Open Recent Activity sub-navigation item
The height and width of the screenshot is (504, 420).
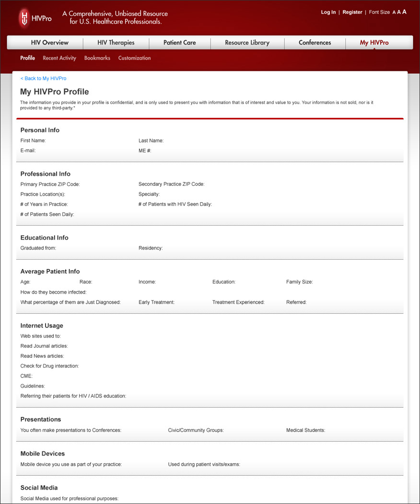59,58
